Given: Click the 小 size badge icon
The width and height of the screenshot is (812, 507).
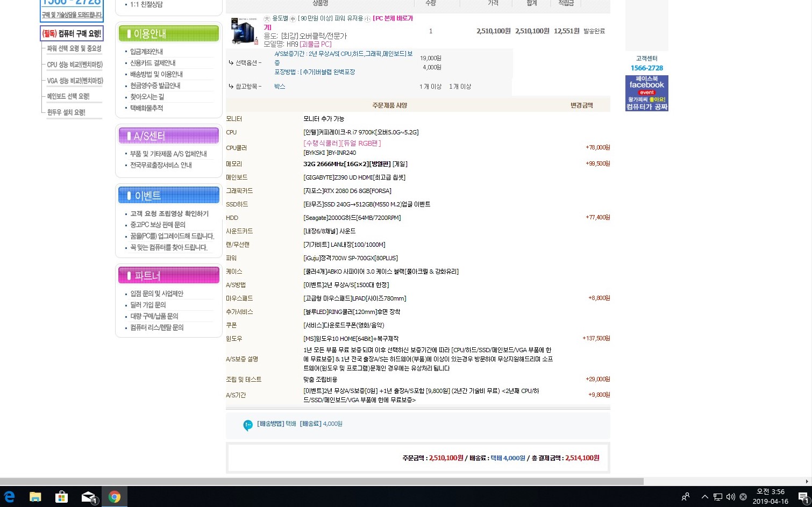Looking at the screenshot, I should (x=367, y=18).
